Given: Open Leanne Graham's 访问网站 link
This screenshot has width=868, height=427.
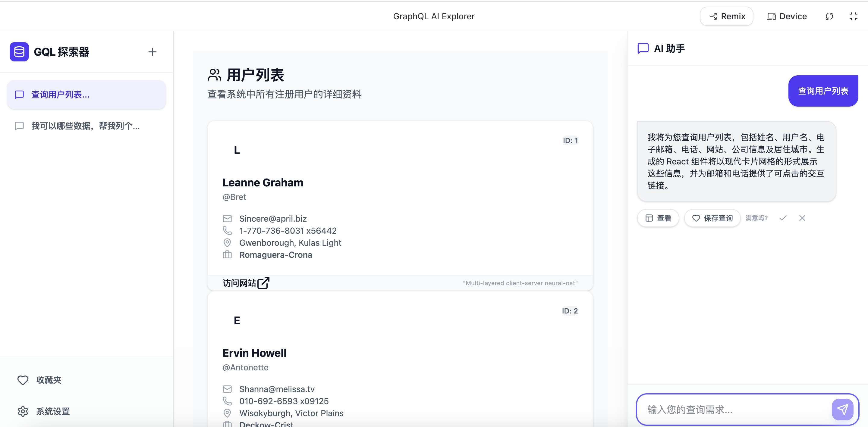Looking at the screenshot, I should 246,283.
